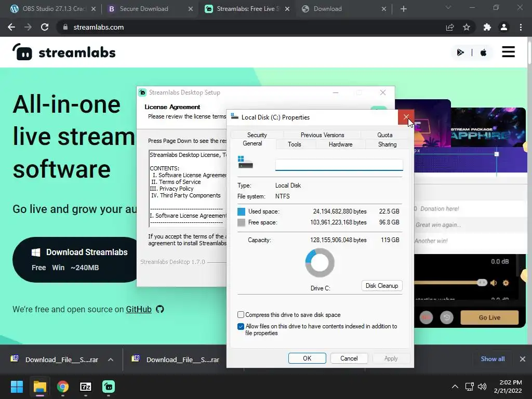Open the tab search chevron
Screen dimensions: 532x399
point(448,7)
